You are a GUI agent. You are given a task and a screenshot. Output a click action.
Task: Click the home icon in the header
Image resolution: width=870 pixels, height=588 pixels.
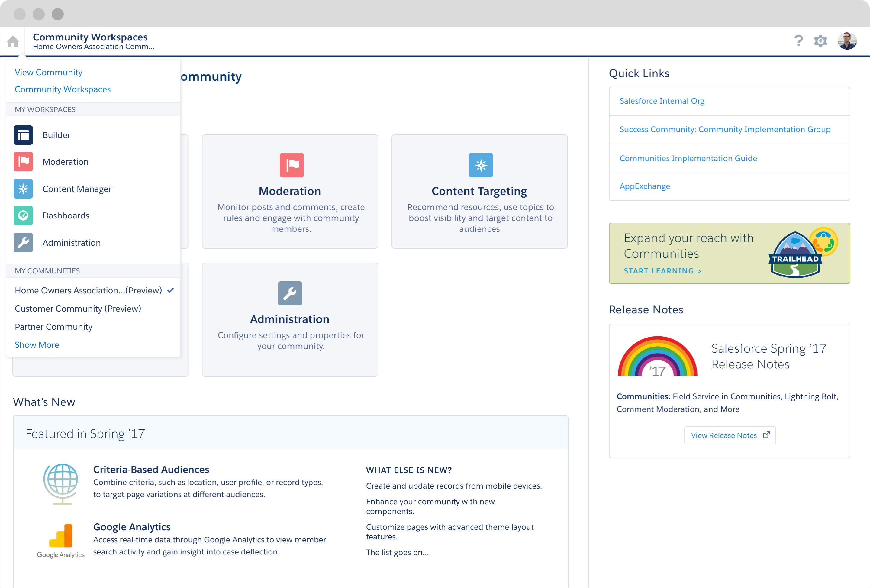click(13, 41)
